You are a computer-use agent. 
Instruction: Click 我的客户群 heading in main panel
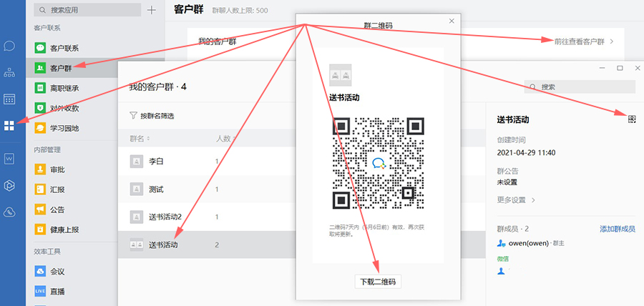click(218, 41)
